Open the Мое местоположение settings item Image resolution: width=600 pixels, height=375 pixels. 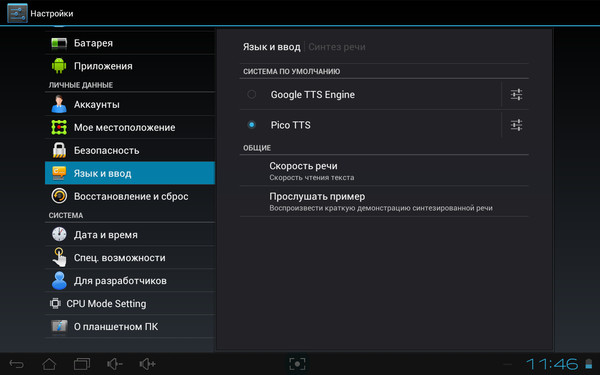[130, 127]
